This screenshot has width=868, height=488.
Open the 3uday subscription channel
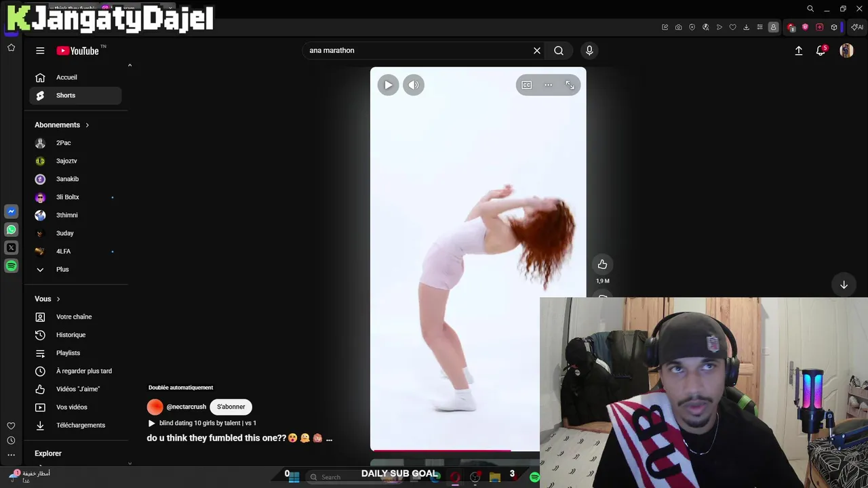pyautogui.click(x=75, y=233)
